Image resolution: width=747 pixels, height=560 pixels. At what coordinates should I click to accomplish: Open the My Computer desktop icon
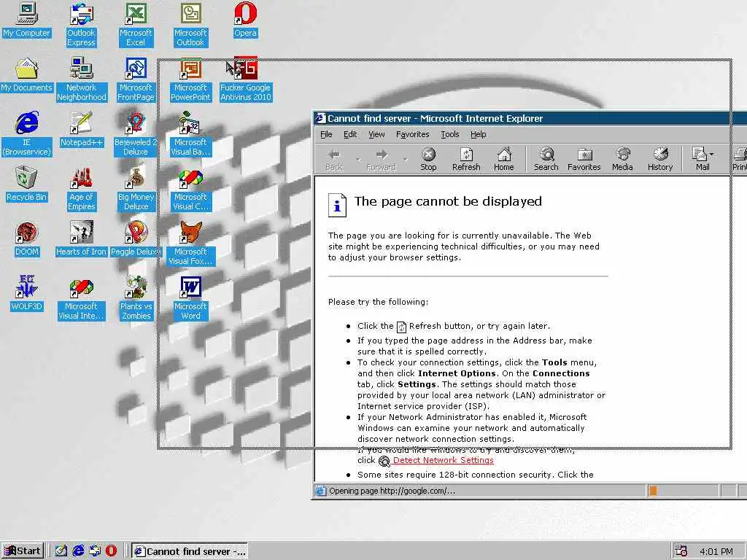pyautogui.click(x=27, y=20)
